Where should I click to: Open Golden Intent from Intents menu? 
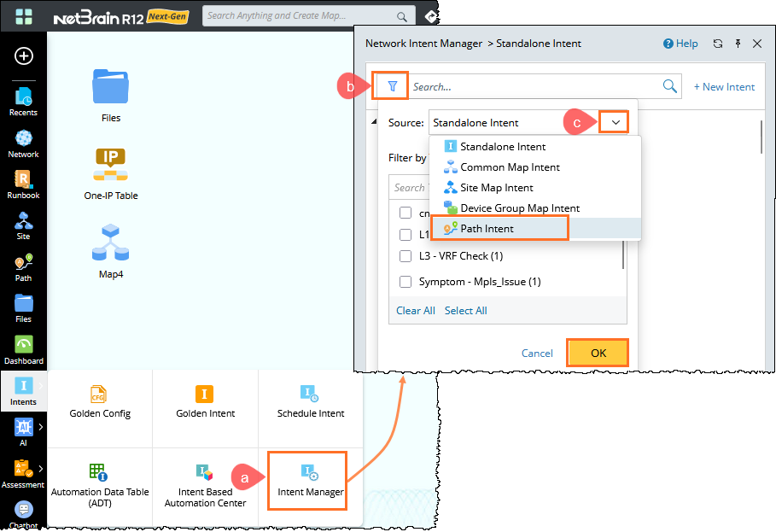(x=206, y=402)
